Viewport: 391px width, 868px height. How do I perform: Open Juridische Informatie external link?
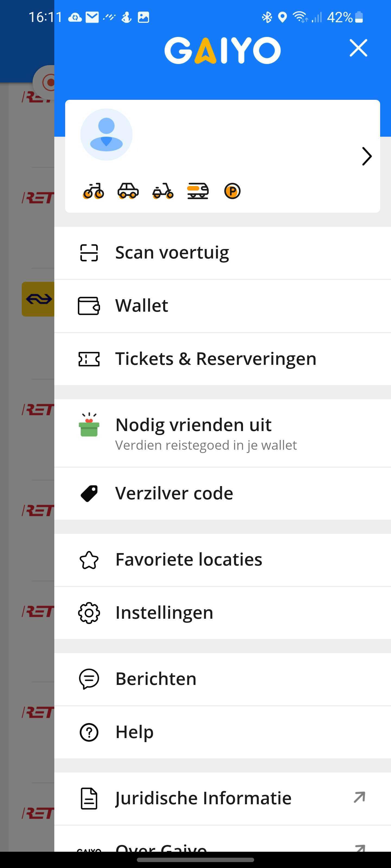[x=223, y=798]
